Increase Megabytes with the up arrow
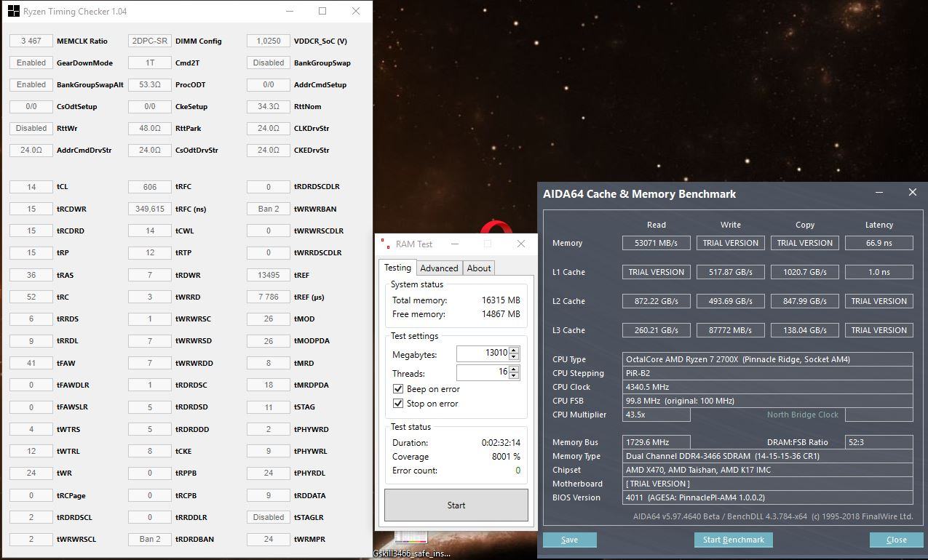928x560 pixels. pyautogui.click(x=514, y=350)
